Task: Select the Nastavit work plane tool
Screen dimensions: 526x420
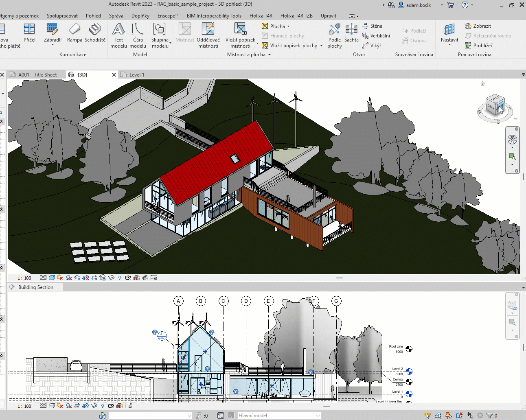Action: (x=449, y=34)
